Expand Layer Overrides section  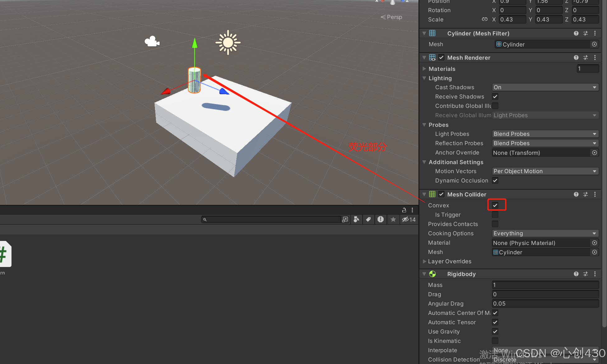pyautogui.click(x=424, y=261)
